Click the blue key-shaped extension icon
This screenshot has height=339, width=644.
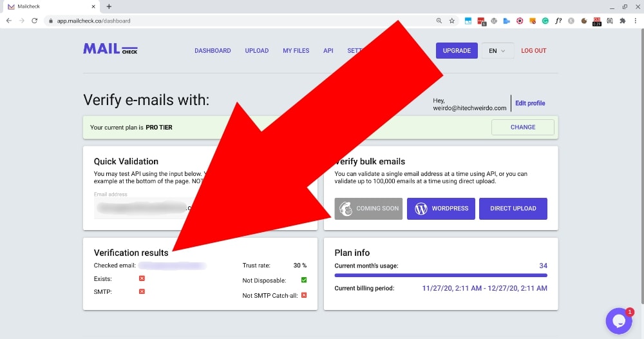507,21
